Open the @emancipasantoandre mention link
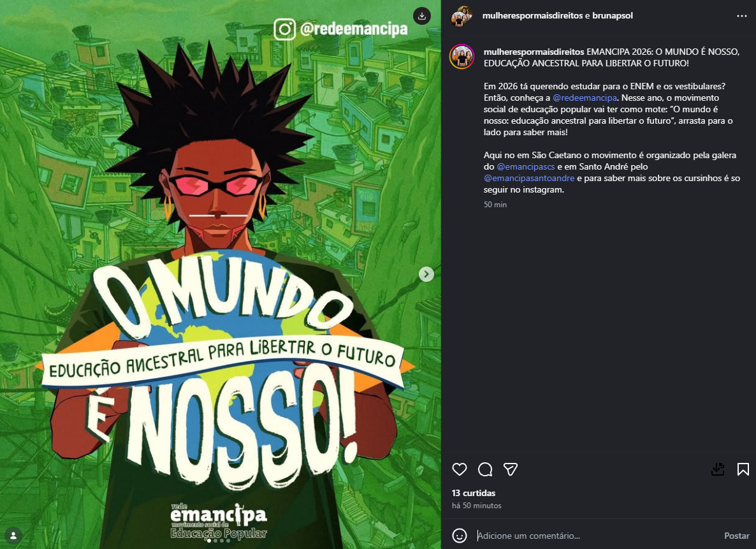 (x=529, y=178)
